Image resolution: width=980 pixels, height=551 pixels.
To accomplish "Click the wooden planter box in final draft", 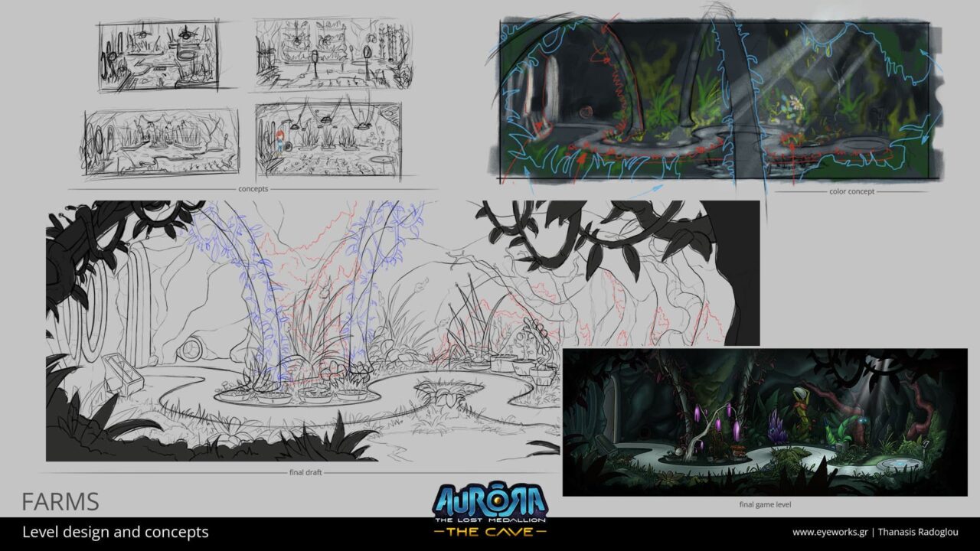I will (122, 372).
